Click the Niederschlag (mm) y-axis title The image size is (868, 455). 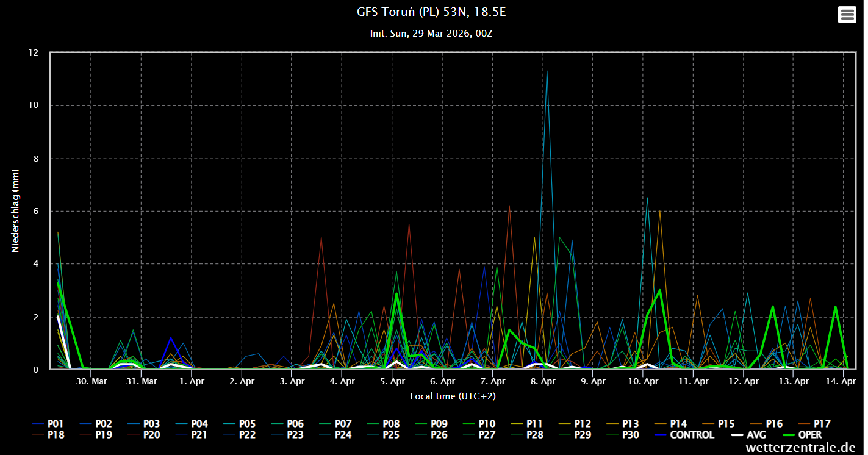click(x=16, y=212)
